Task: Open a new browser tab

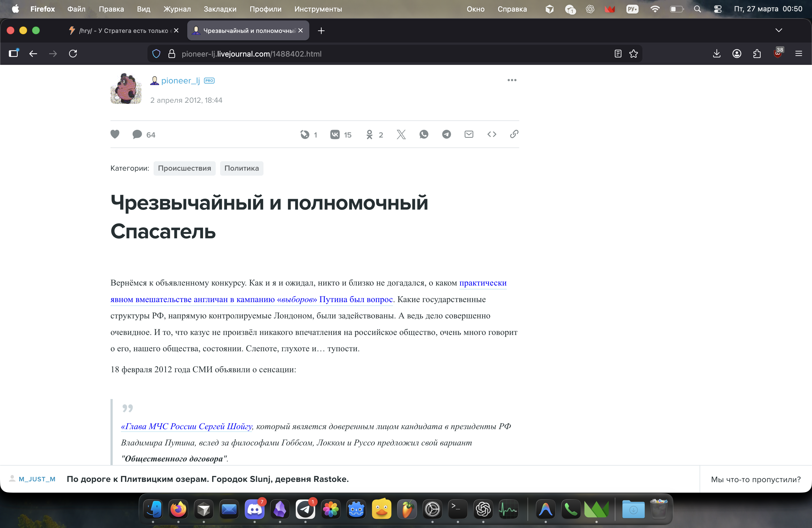Action: coord(321,31)
